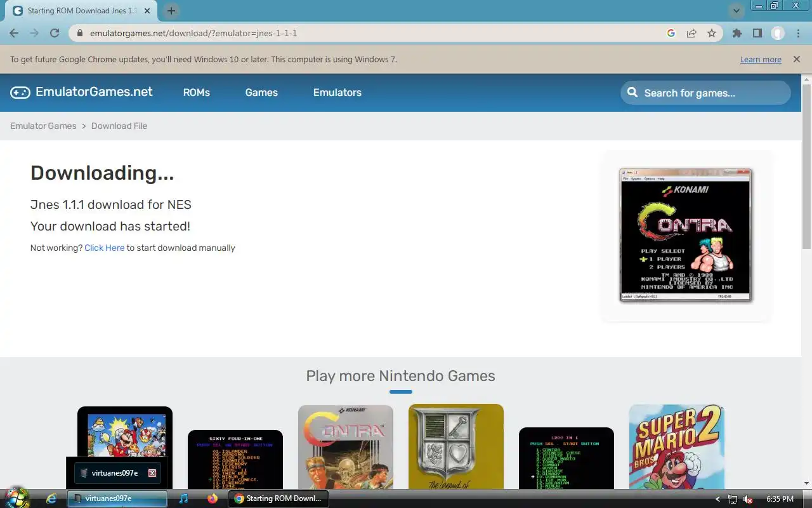Launch Internet Explorer from the taskbar
Viewport: 812px width, 508px height.
point(52,498)
